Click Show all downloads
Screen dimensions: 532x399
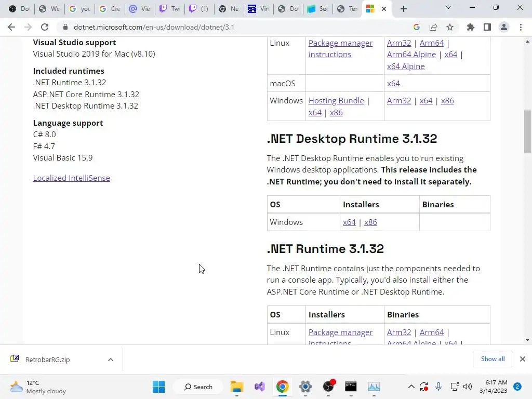point(493,359)
